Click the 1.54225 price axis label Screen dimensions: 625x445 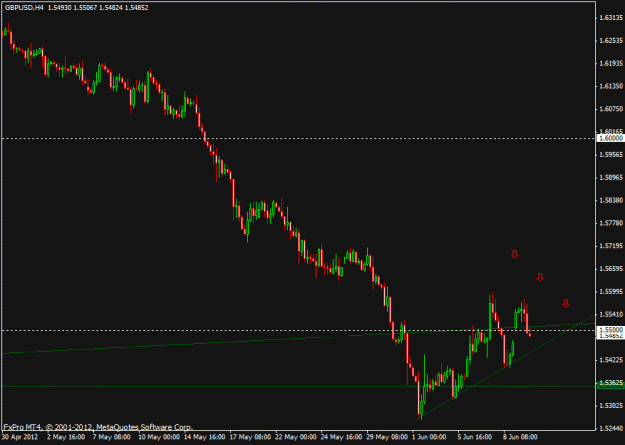coord(611,360)
